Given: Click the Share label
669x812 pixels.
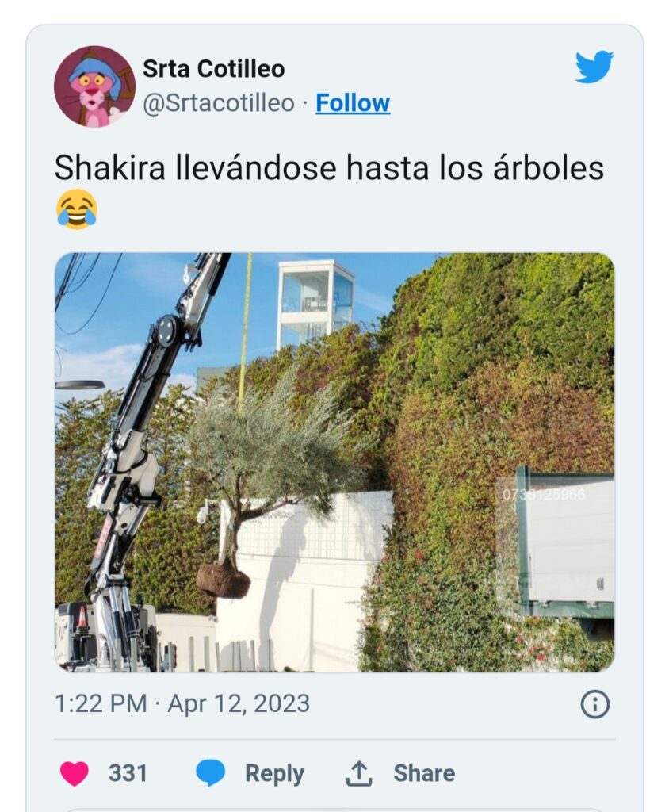Looking at the screenshot, I should click(x=424, y=773).
